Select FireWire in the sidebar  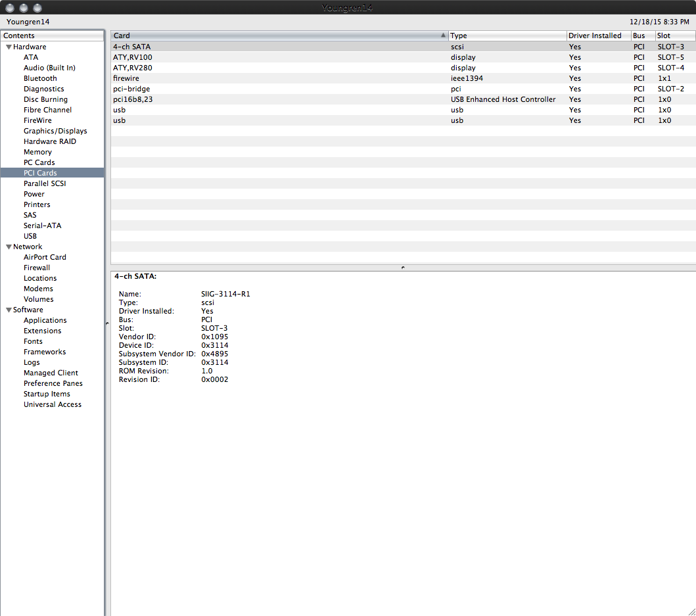click(x=37, y=120)
